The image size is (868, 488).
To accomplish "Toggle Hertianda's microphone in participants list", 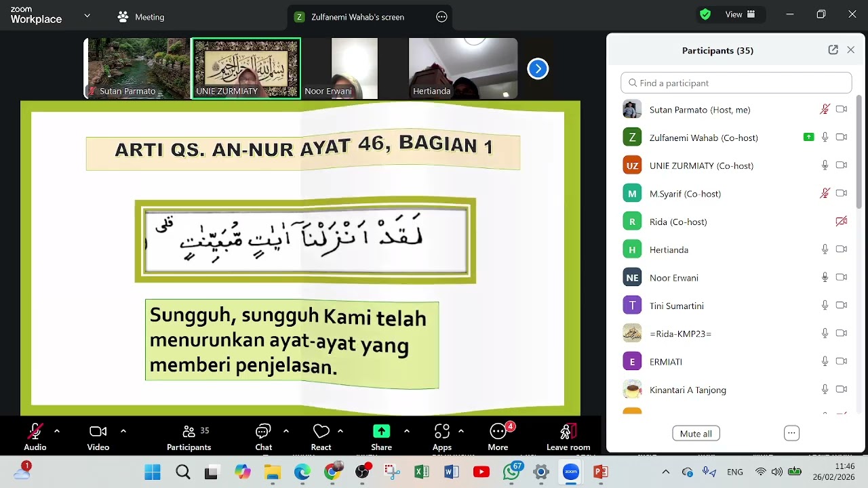I will [825, 249].
